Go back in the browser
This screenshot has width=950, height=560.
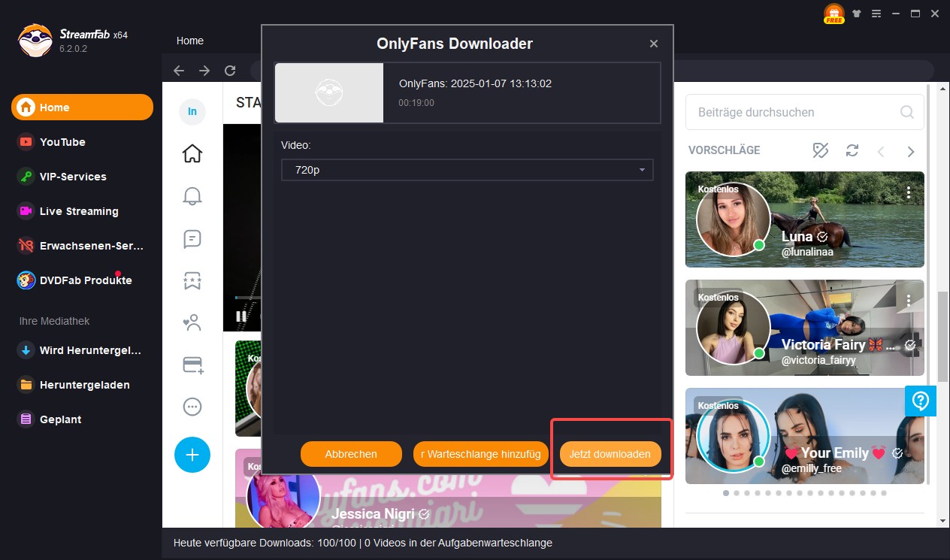179,71
